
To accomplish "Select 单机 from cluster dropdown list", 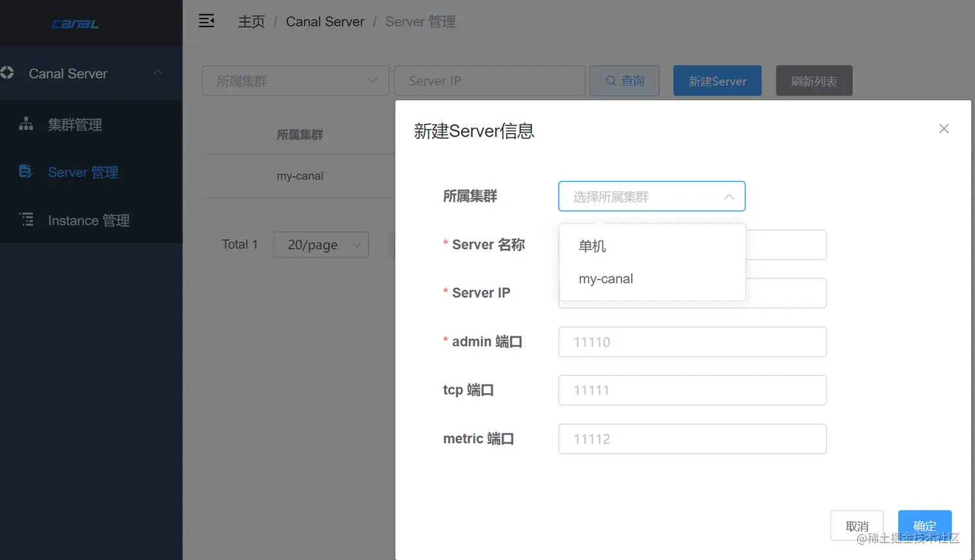I will coord(653,246).
